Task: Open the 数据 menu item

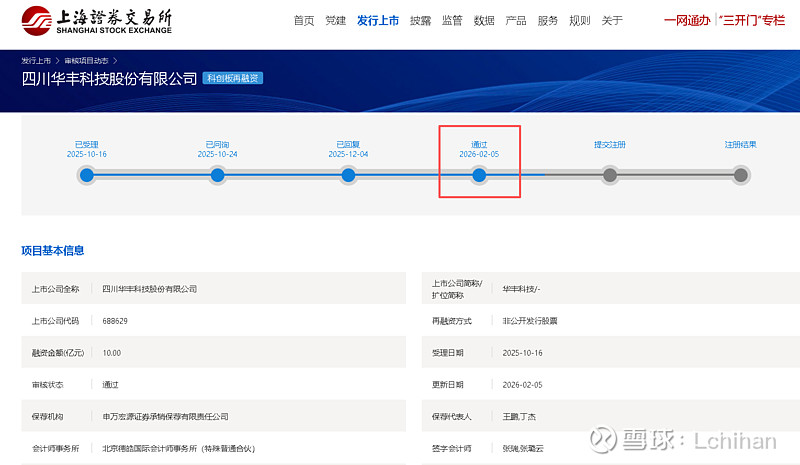Action: [484, 20]
